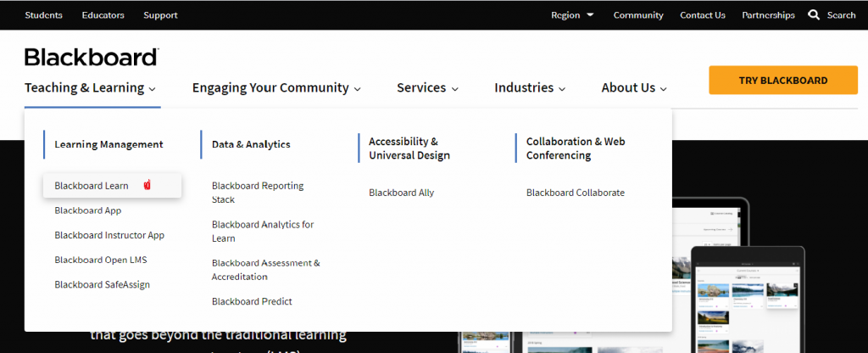Viewport: 868px width, 353px height.
Task: Open the Educators link
Action: tap(103, 15)
